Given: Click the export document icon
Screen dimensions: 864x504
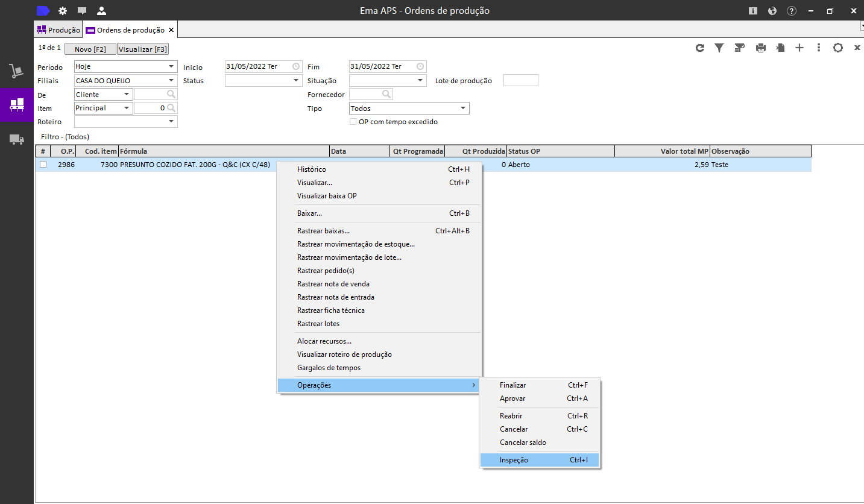Looking at the screenshot, I should click(780, 48).
